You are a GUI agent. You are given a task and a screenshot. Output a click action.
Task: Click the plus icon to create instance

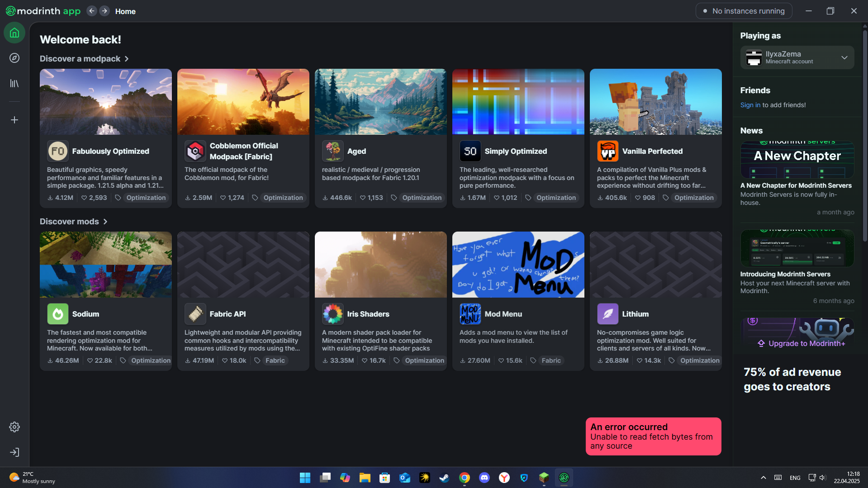(14, 120)
